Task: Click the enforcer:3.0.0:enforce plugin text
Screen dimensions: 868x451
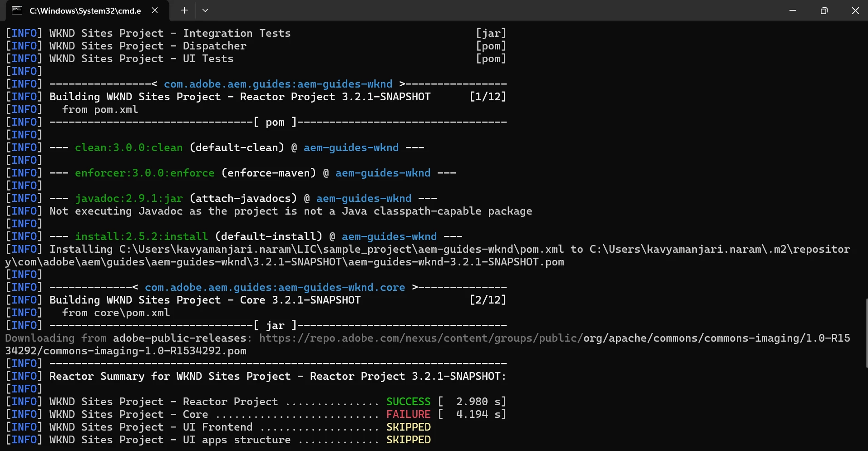Action: pyautogui.click(x=144, y=173)
